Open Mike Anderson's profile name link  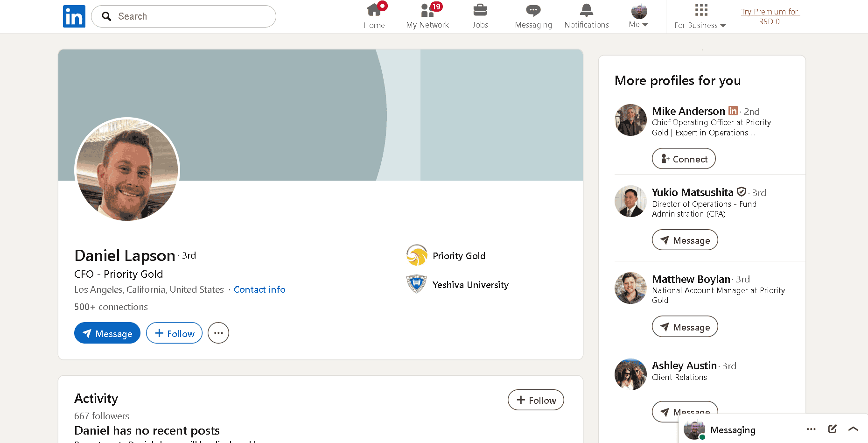click(x=688, y=111)
